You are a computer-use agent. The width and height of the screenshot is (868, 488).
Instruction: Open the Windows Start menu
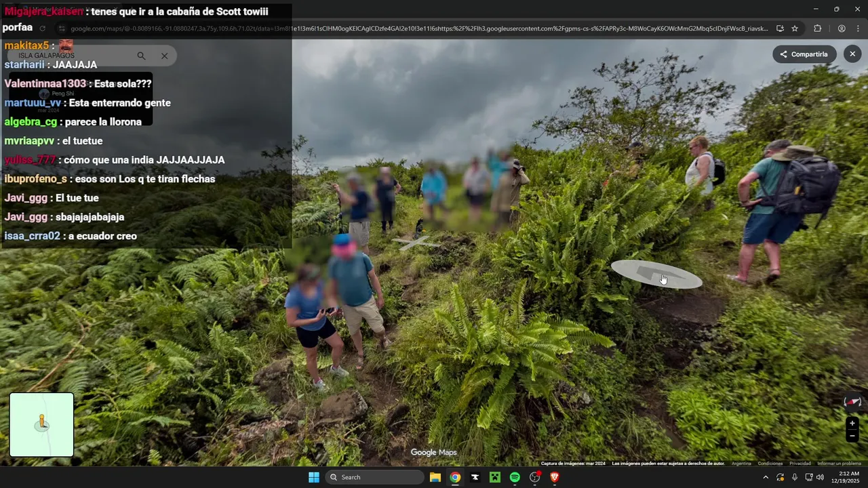314,477
